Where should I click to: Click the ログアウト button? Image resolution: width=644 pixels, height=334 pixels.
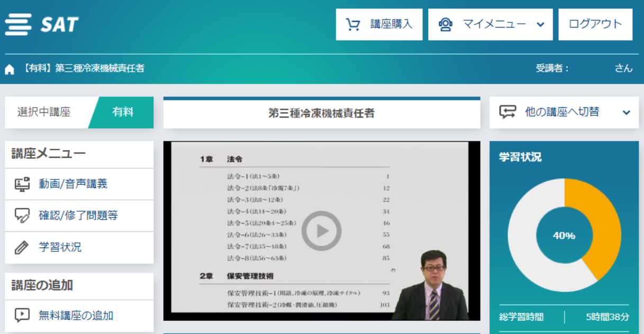(595, 24)
